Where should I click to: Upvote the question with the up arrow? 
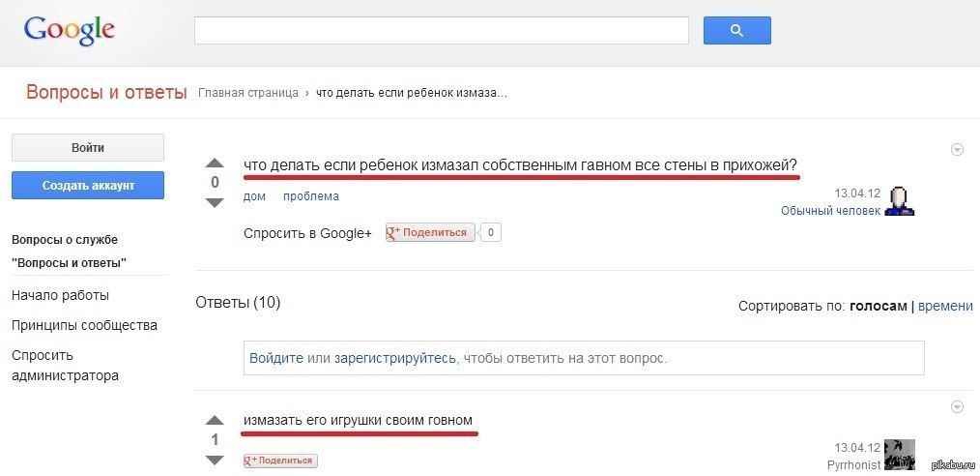point(215,163)
